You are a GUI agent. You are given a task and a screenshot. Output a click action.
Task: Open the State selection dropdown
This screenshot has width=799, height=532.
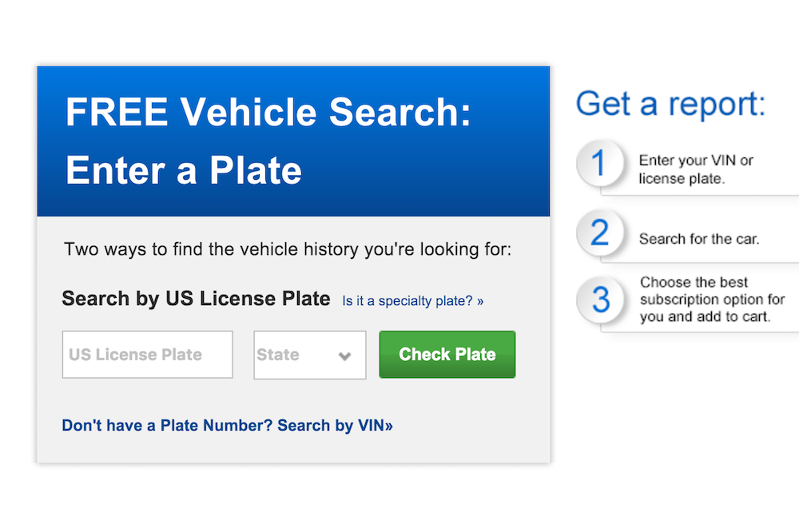click(309, 355)
